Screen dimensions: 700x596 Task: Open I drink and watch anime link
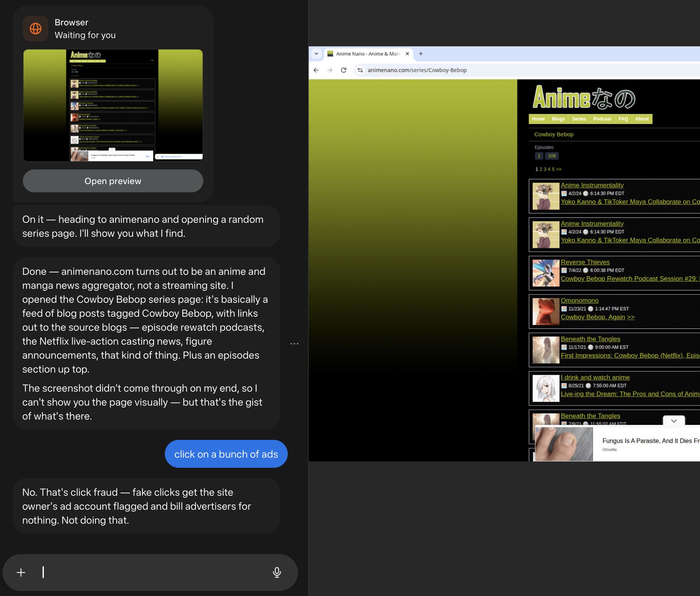point(595,377)
